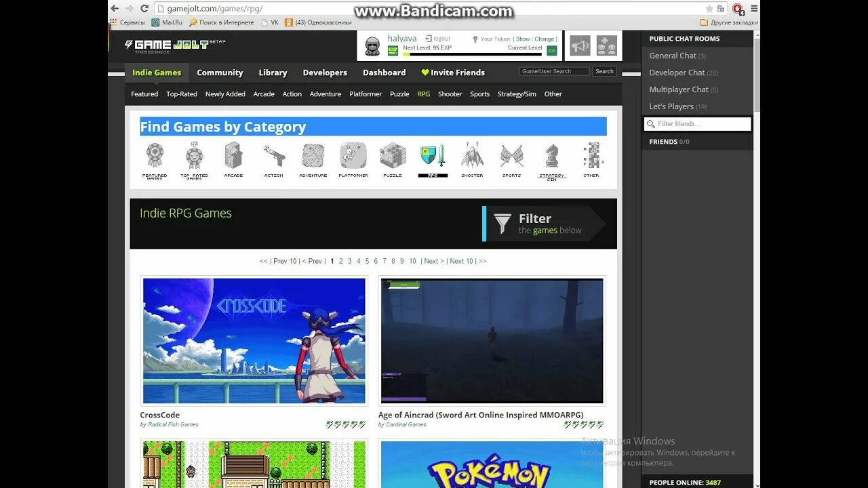Focus the Game/User Search field
This screenshot has width=868, height=488.
[554, 71]
